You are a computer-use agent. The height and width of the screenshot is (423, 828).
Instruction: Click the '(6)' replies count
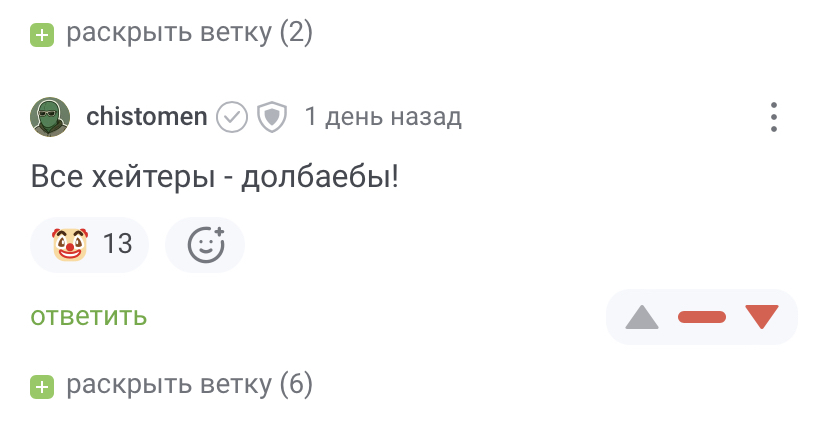[x=296, y=384]
